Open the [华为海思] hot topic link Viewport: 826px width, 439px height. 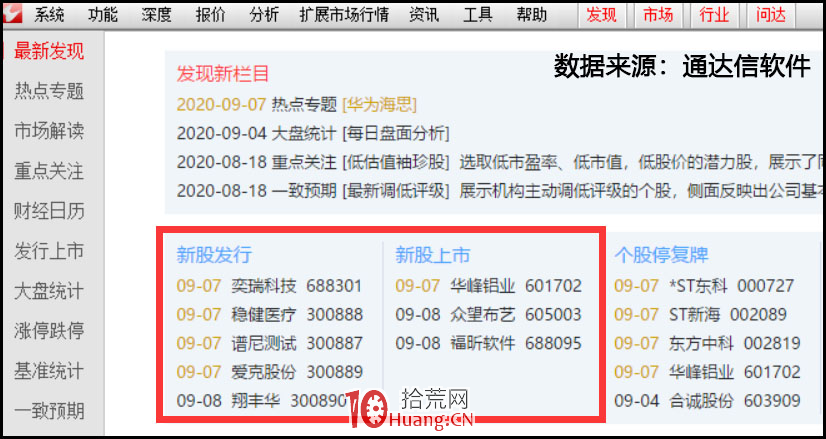379,105
